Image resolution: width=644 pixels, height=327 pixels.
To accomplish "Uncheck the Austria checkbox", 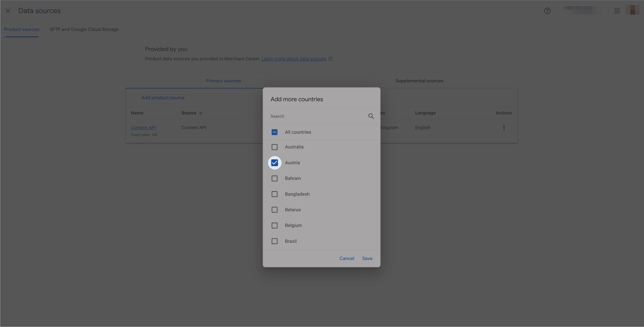I will (x=275, y=163).
